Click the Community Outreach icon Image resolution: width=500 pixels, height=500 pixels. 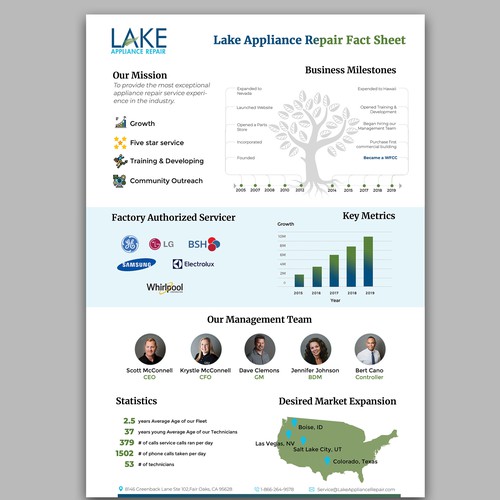tap(120, 181)
